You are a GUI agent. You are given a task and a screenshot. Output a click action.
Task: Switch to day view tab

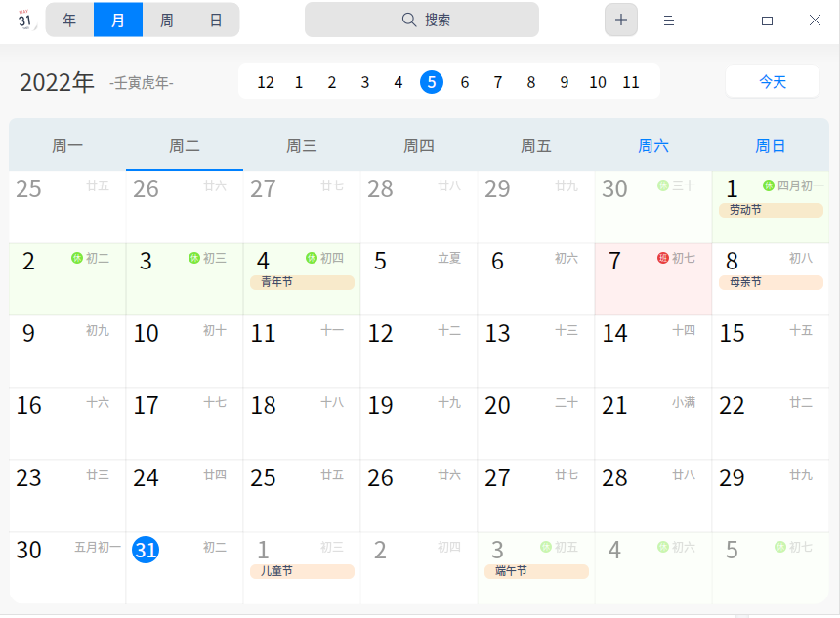[x=215, y=20]
